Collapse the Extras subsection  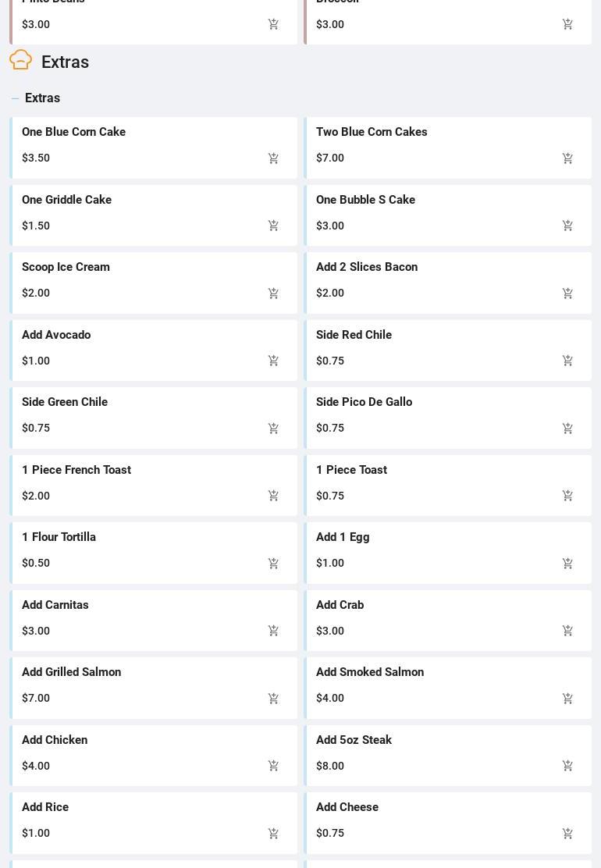click(x=15, y=98)
